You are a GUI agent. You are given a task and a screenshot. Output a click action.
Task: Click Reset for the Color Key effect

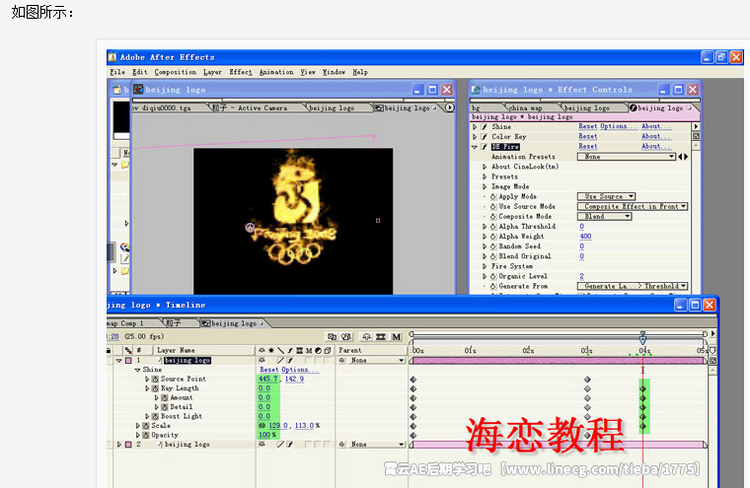tap(587, 136)
